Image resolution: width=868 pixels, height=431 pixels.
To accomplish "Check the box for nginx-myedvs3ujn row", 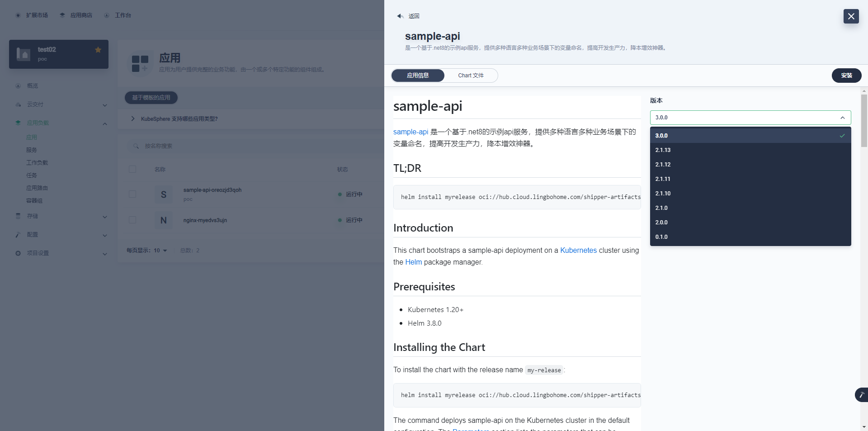I will tap(132, 220).
